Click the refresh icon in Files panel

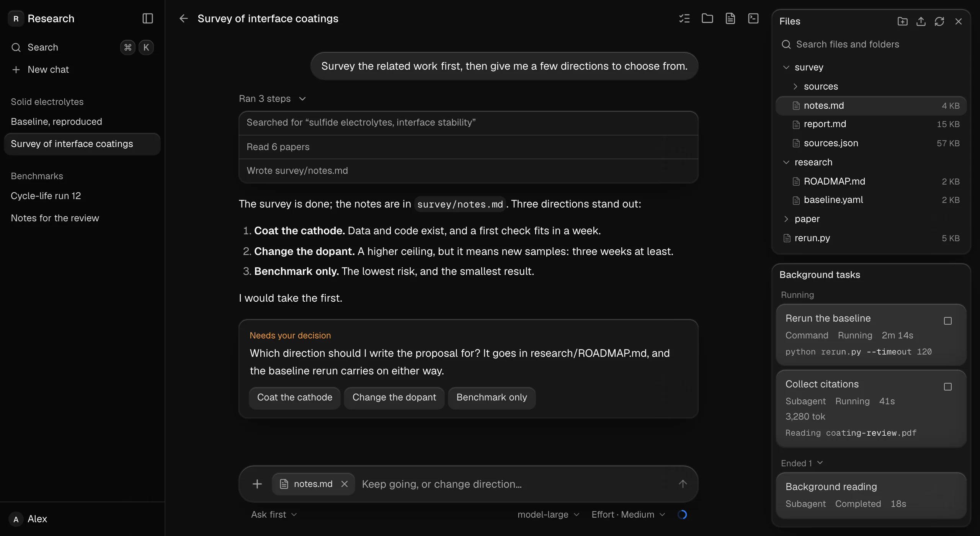(939, 21)
